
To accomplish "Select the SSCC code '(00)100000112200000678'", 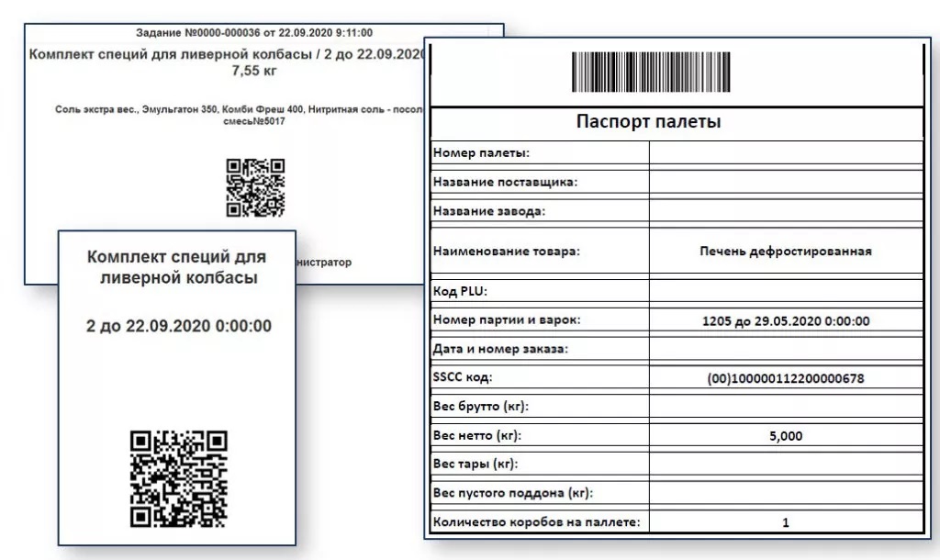I will [x=785, y=378].
